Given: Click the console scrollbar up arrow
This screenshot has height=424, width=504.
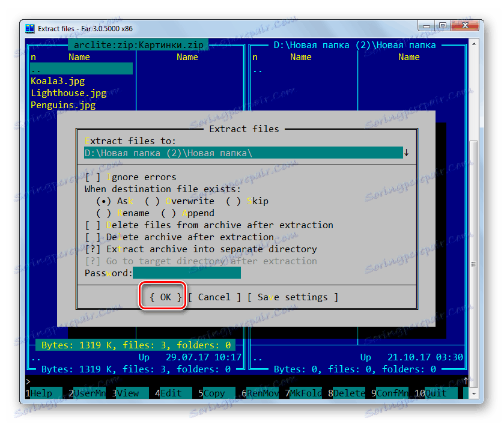Looking at the screenshot, I should pyautogui.click(x=474, y=43).
